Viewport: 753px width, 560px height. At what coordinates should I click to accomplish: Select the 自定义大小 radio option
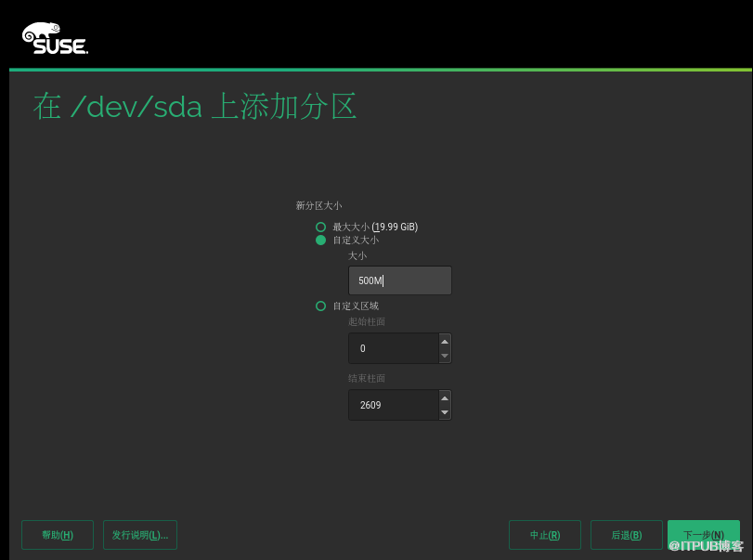[321, 240]
